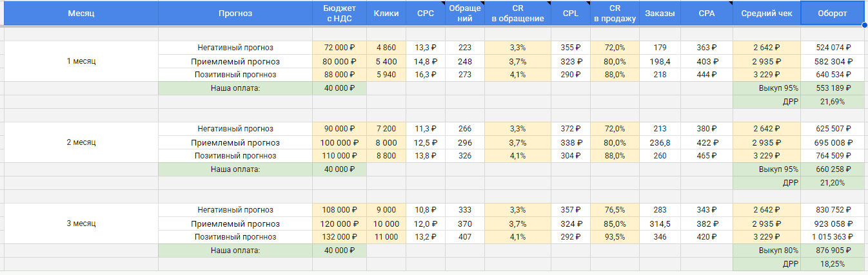
Task: Click the 132 000 ₽ budget cell
Action: pos(339,237)
